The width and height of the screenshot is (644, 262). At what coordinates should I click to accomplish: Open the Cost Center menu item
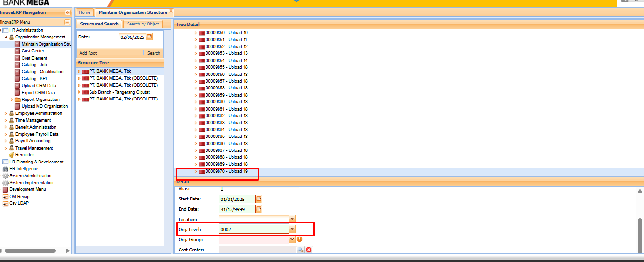[x=33, y=51]
